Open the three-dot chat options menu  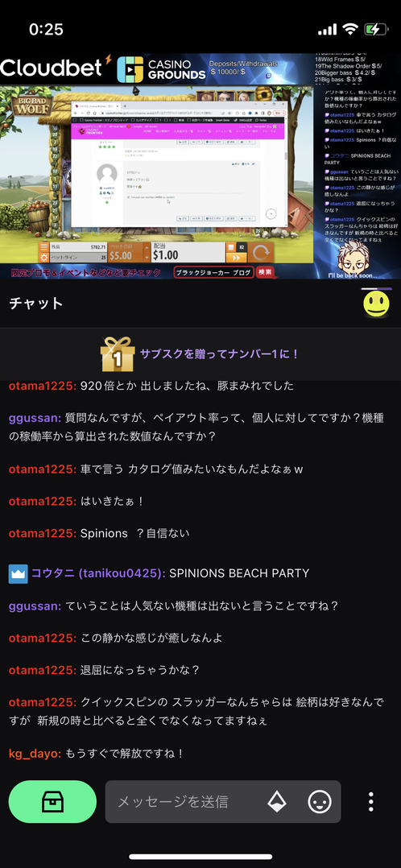point(371,801)
